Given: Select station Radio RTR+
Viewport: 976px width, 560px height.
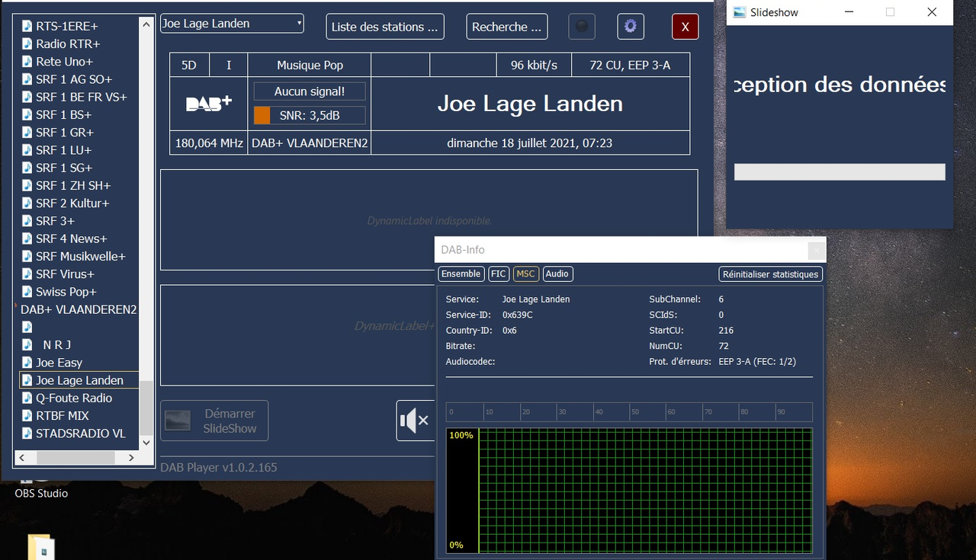Looking at the screenshot, I should (68, 44).
